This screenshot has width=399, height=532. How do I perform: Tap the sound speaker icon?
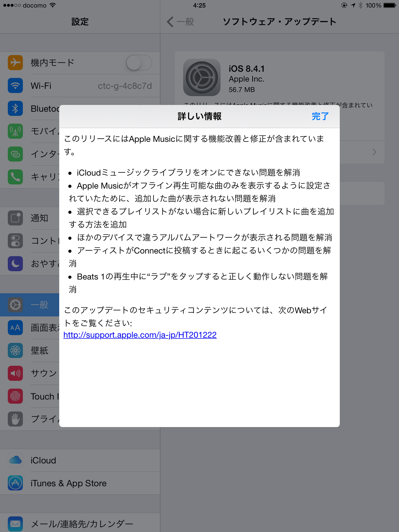15,373
